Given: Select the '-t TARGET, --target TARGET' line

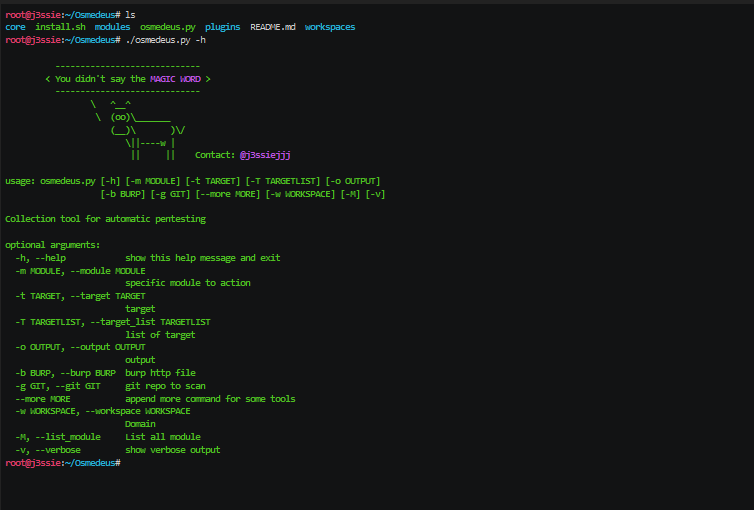Looking at the screenshot, I should click(x=80, y=296).
